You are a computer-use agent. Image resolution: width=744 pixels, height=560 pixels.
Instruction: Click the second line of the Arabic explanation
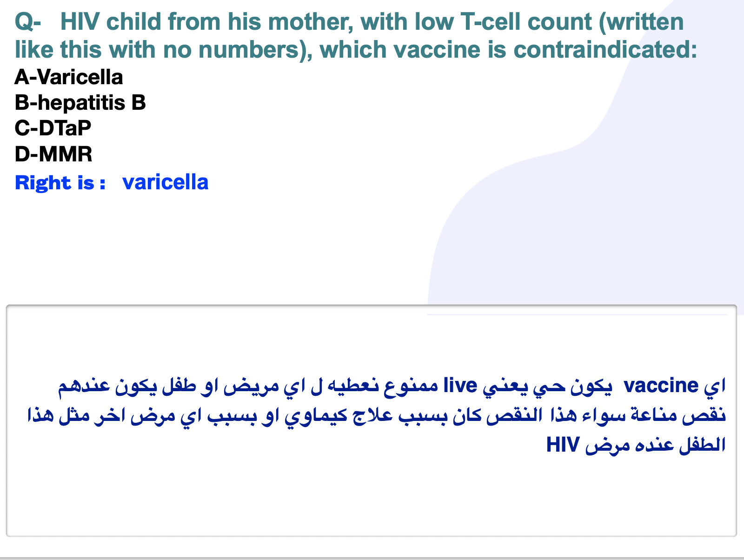pos(377,415)
